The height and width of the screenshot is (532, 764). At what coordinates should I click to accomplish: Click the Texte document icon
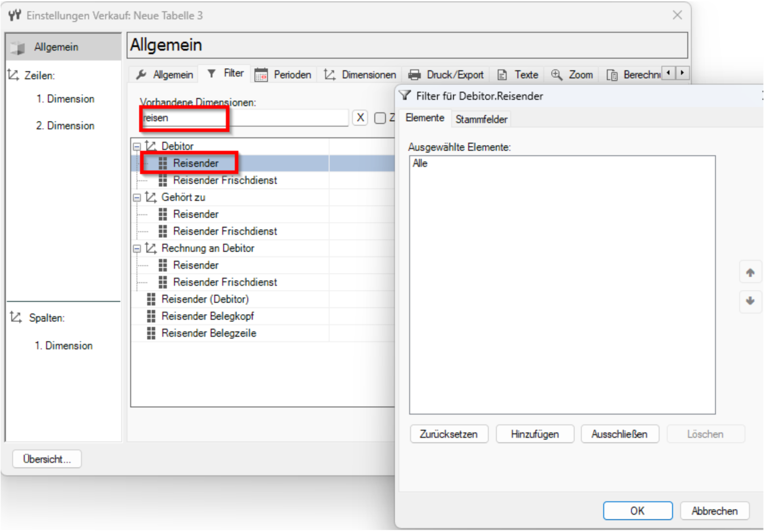(x=502, y=75)
